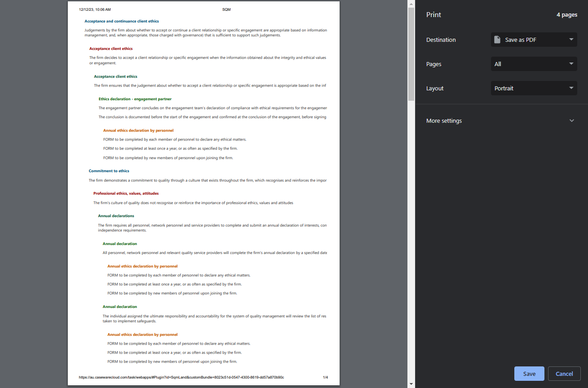Click the 'Ethics declaration - engagement partner' heading

click(135, 99)
